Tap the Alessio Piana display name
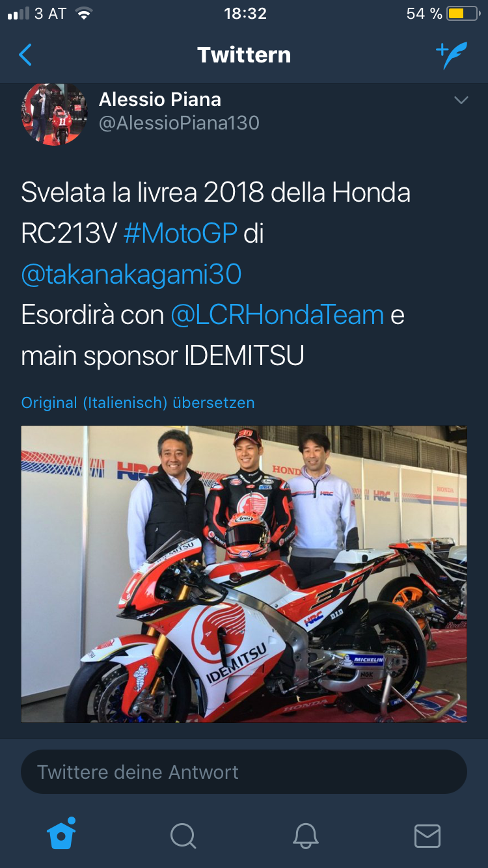The width and height of the screenshot is (488, 868). pyautogui.click(x=160, y=100)
